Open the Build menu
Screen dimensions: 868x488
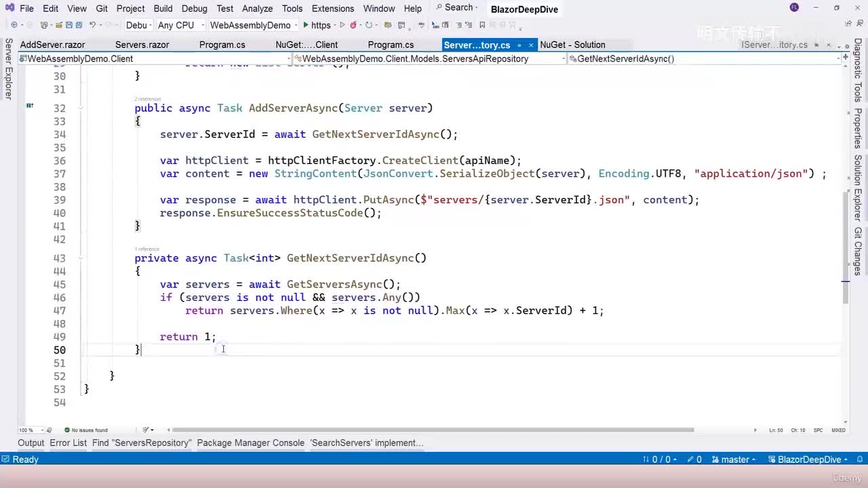click(x=163, y=8)
